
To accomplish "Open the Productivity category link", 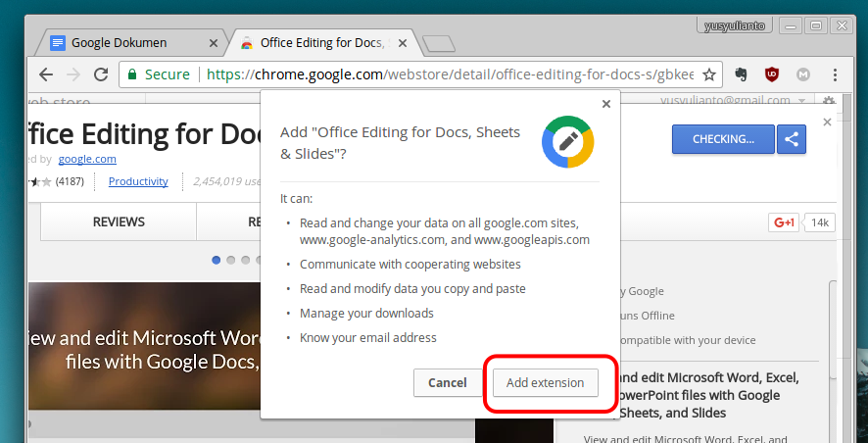I will point(138,181).
